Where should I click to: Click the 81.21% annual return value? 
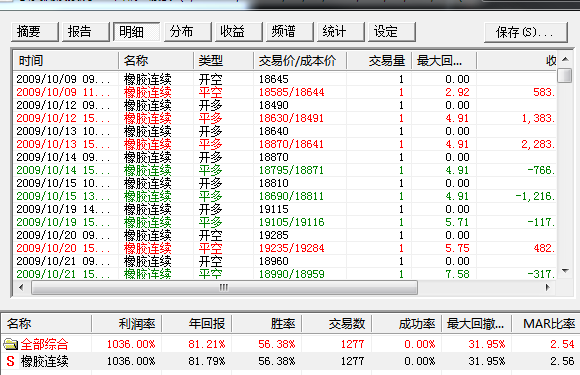[x=206, y=344]
